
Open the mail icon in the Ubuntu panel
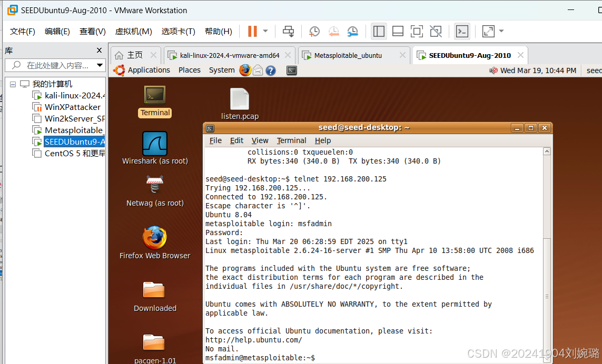[258, 70]
